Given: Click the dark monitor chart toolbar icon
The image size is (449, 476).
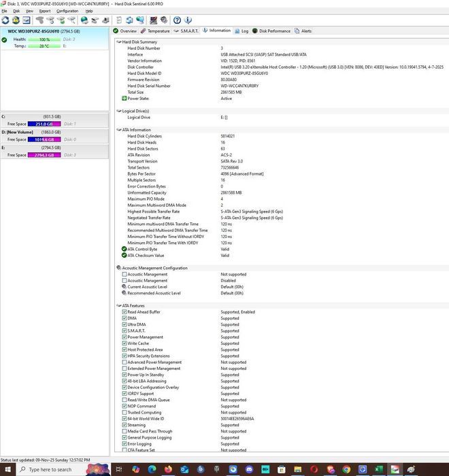Looking at the screenshot, I should pyautogui.click(x=154, y=20).
